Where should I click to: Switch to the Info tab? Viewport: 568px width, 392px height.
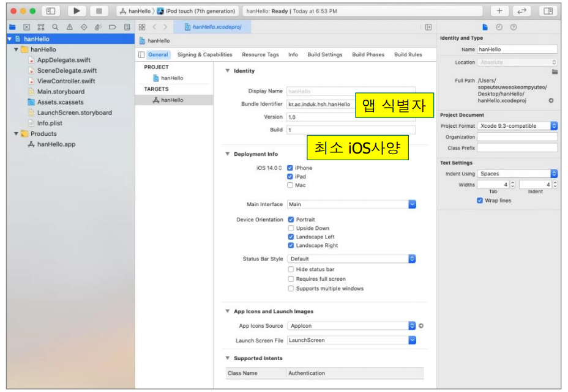coord(293,54)
